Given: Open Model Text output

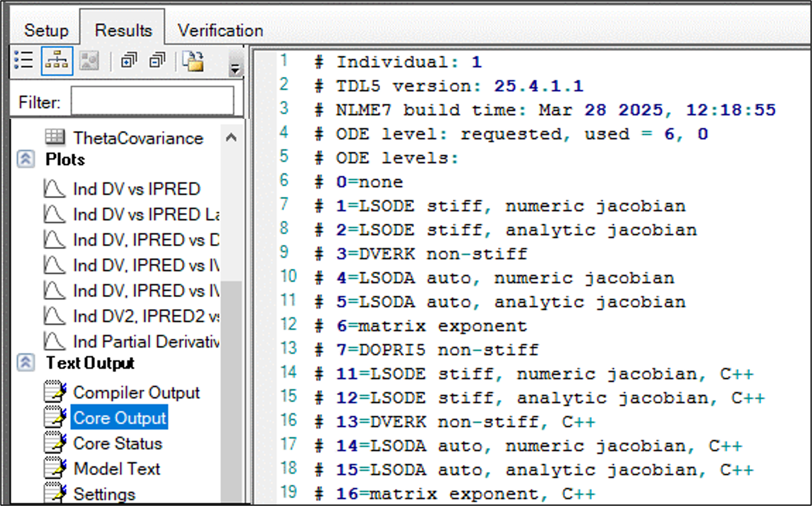Looking at the screenshot, I should [117, 469].
